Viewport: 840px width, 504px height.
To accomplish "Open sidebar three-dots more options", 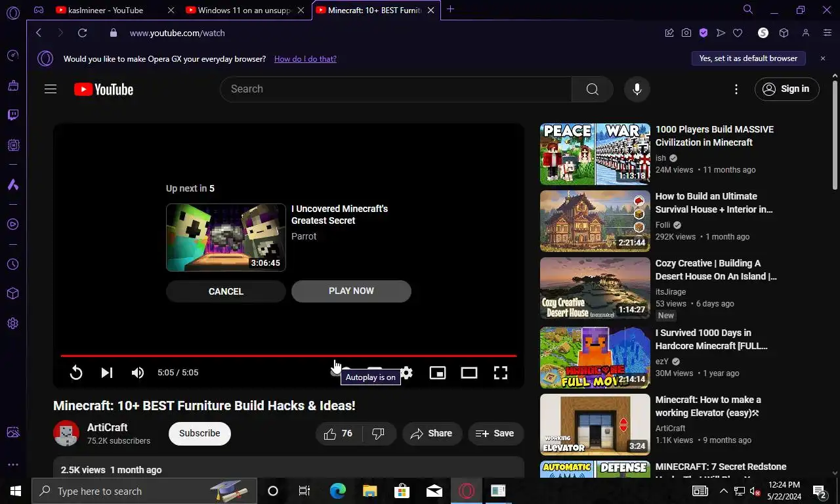I will [x=13, y=465].
